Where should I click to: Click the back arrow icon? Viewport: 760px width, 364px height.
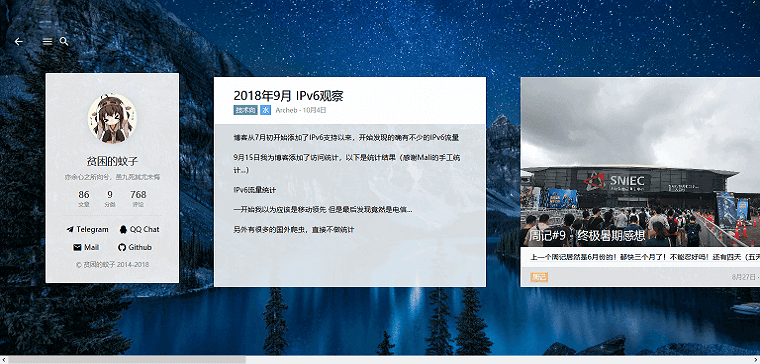point(19,42)
